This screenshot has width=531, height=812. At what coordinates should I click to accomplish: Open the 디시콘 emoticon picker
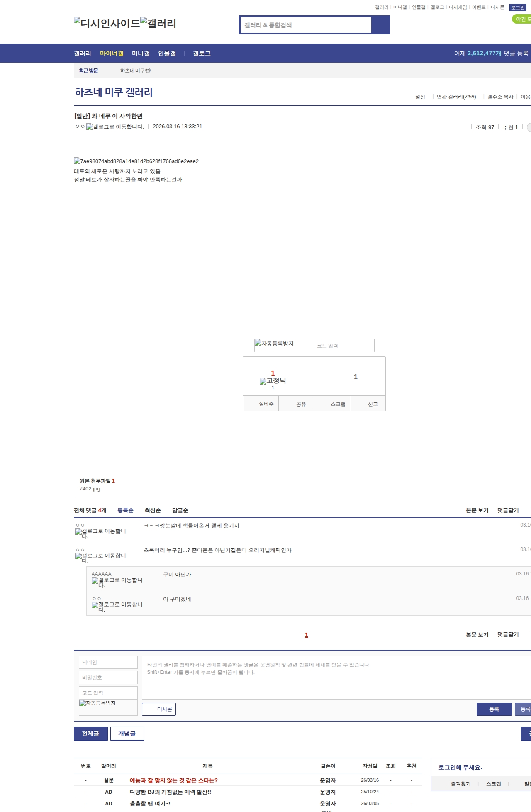click(159, 709)
